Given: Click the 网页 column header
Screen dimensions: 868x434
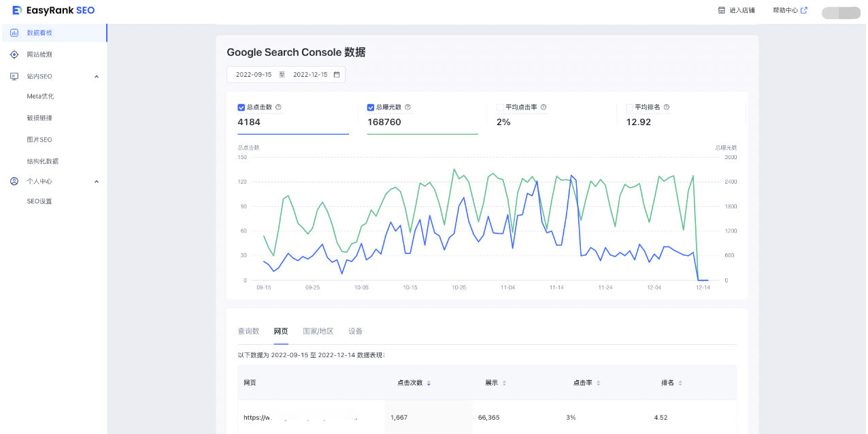Looking at the screenshot, I should tap(250, 383).
